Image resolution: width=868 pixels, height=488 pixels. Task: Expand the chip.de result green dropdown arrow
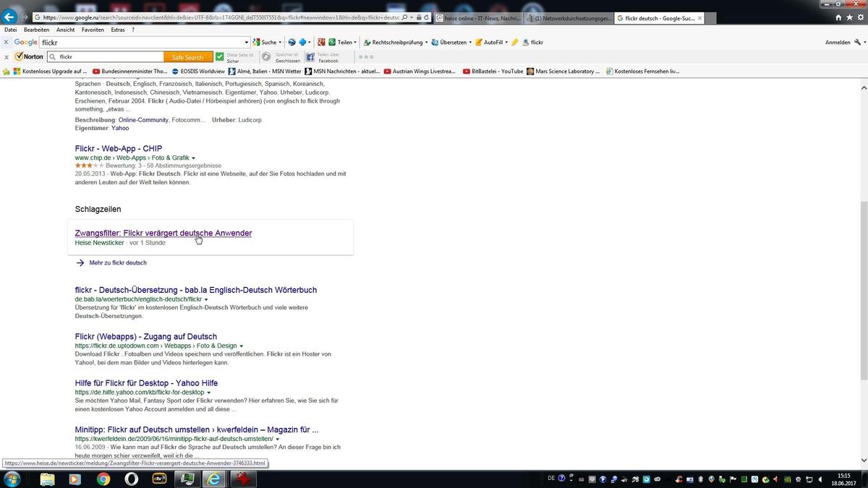pos(194,158)
